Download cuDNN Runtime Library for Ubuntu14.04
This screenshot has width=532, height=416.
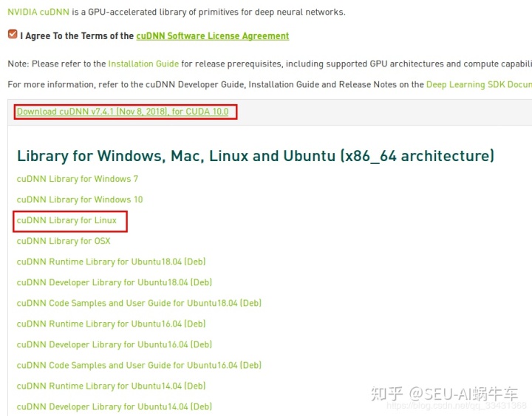[x=112, y=386]
